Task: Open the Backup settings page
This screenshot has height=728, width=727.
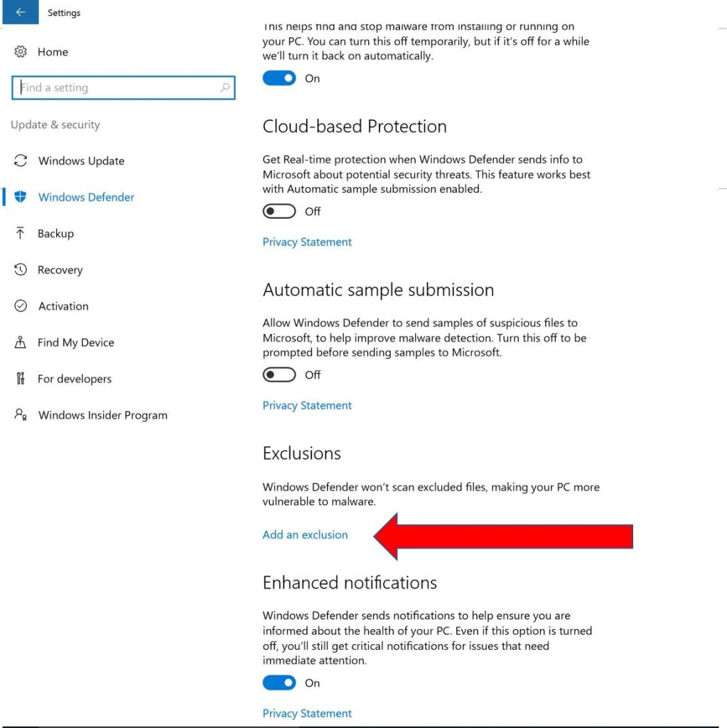Action: (55, 233)
